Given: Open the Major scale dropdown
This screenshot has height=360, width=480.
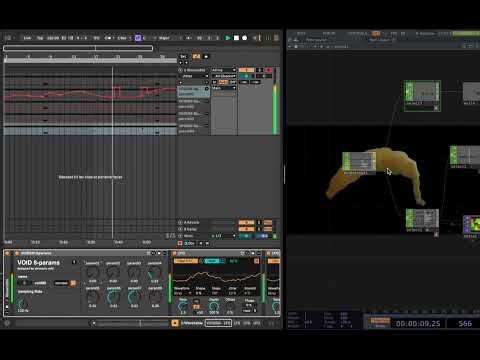Looking at the screenshot, I should 164,38.
